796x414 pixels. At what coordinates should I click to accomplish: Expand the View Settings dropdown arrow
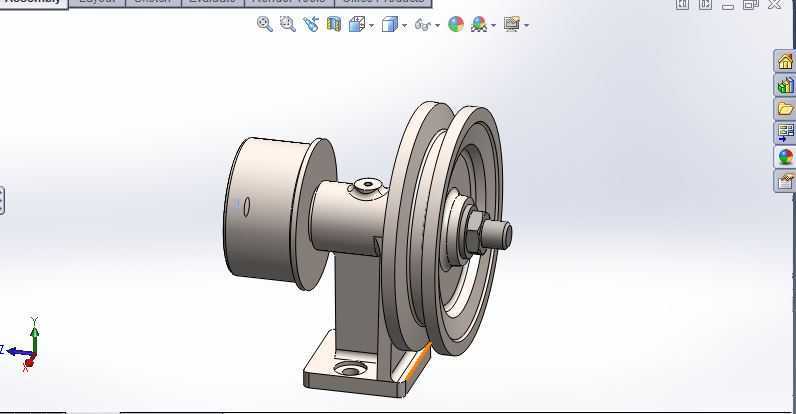[526, 25]
